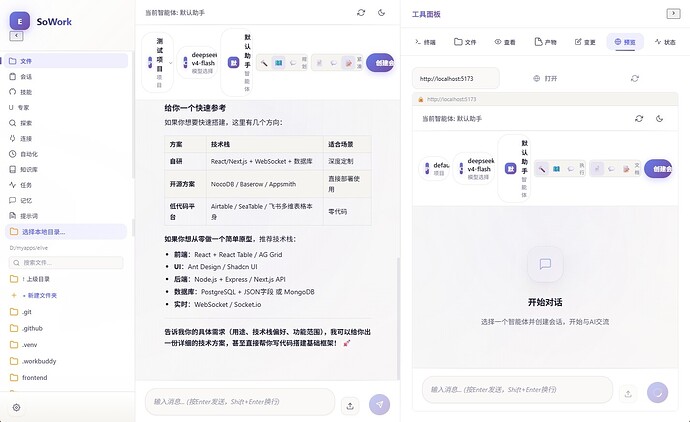The width and height of the screenshot is (690, 422).
Task: Toggle dark mode in main chat header
Action: tap(382, 13)
